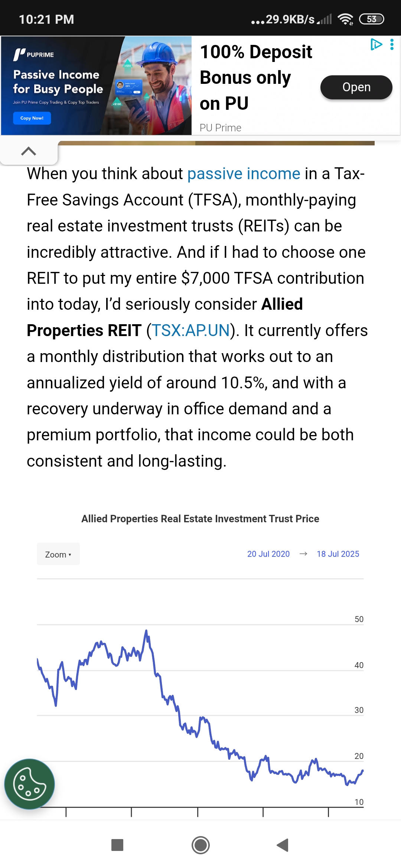Tap the Wi-Fi status icon
The height and width of the screenshot is (868, 401).
345,19
